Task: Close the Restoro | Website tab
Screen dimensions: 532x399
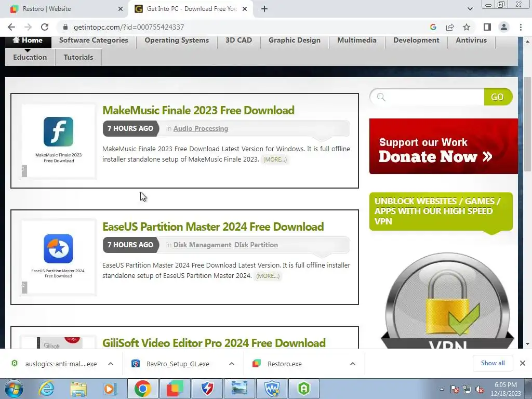Action: click(121, 9)
